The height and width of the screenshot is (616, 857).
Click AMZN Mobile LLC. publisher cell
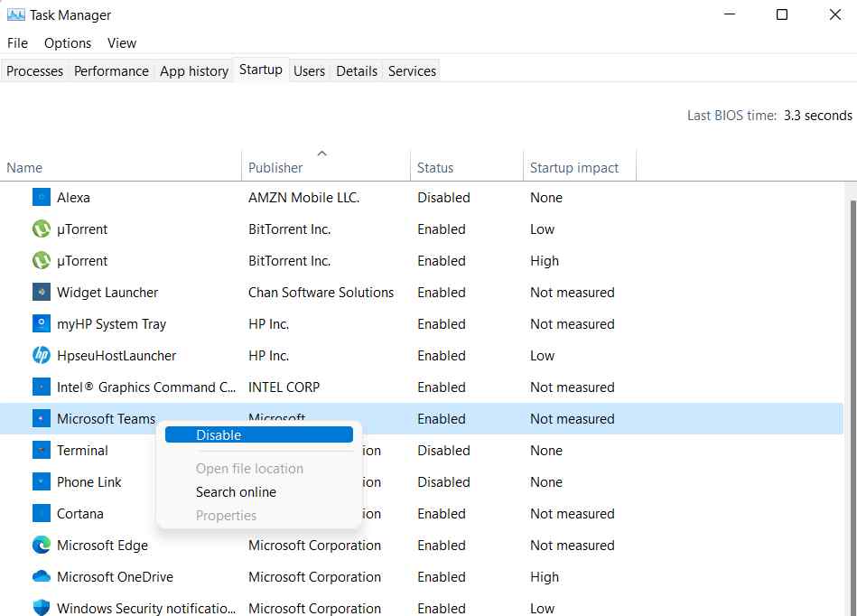click(304, 197)
